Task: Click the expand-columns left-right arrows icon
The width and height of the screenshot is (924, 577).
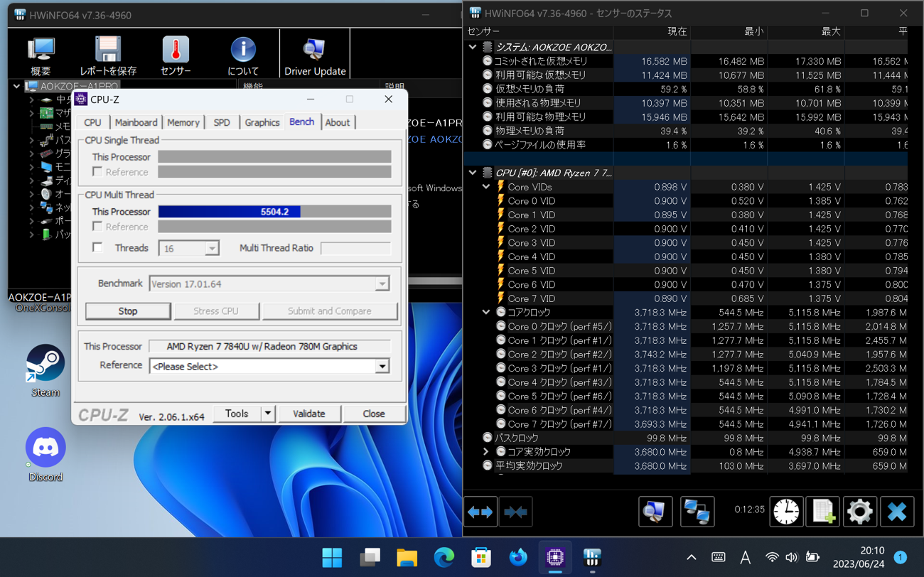Action: point(480,512)
